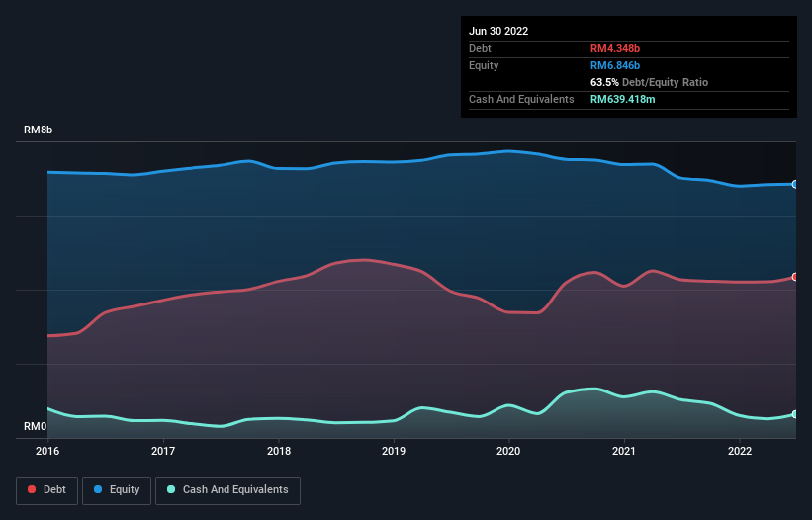The image size is (812, 520).
Task: Click the Equity row label in tooltip
Action: [x=484, y=65]
